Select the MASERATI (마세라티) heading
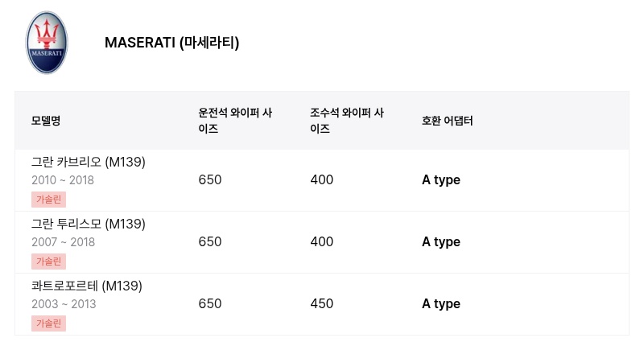644x346 pixels. point(171,43)
